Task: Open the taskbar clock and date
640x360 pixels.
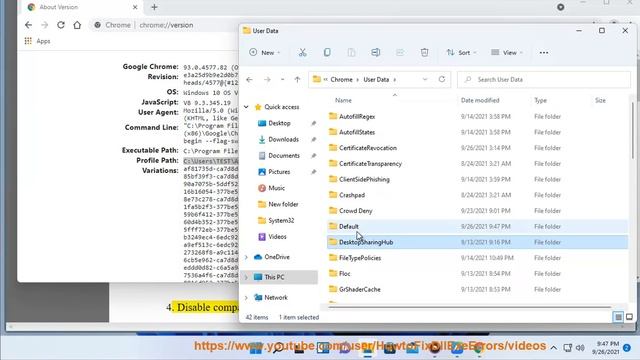Action: pyautogui.click(x=607, y=348)
